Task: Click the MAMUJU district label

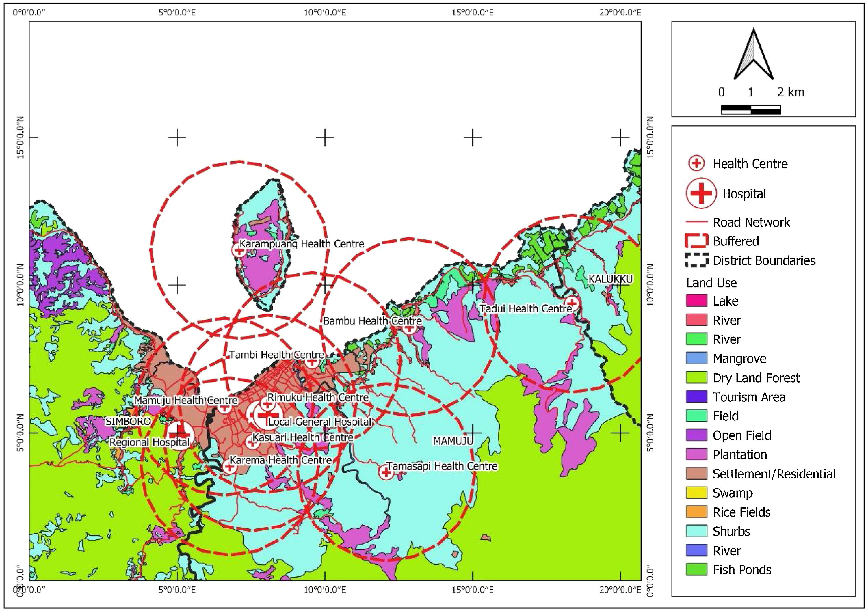Action: (x=453, y=441)
